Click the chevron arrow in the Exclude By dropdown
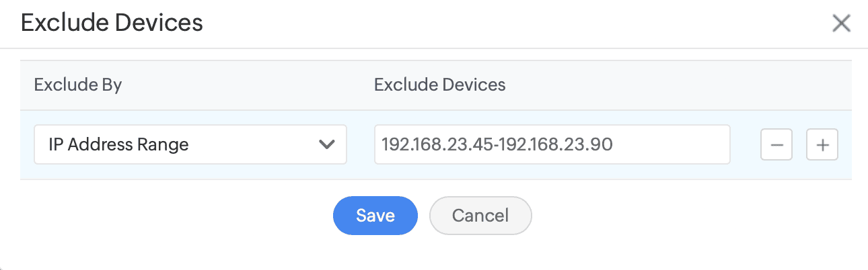 pyautogui.click(x=327, y=144)
